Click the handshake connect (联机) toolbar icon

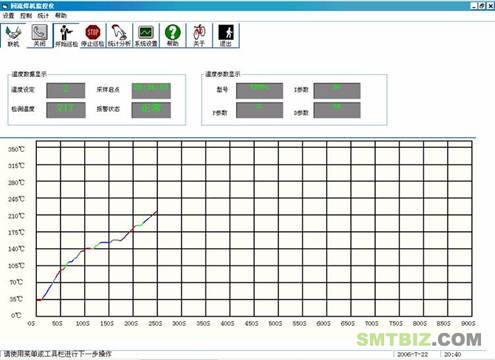pos(13,35)
